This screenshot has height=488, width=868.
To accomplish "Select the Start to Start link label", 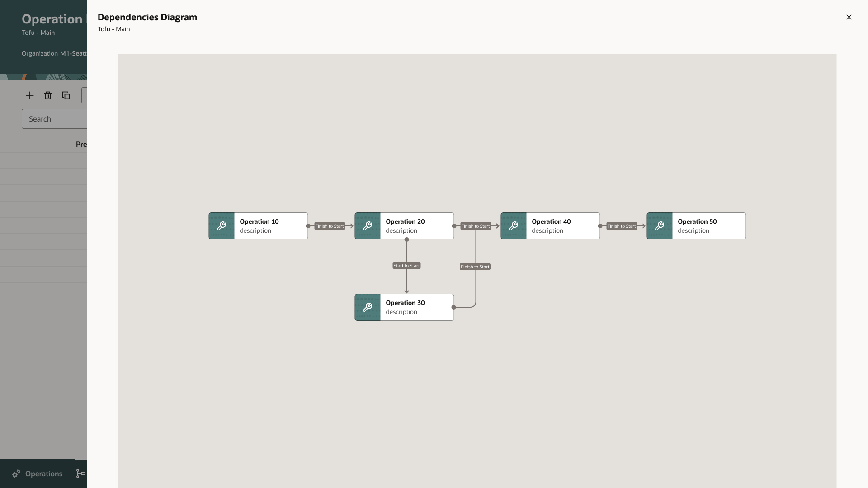I will (x=406, y=266).
